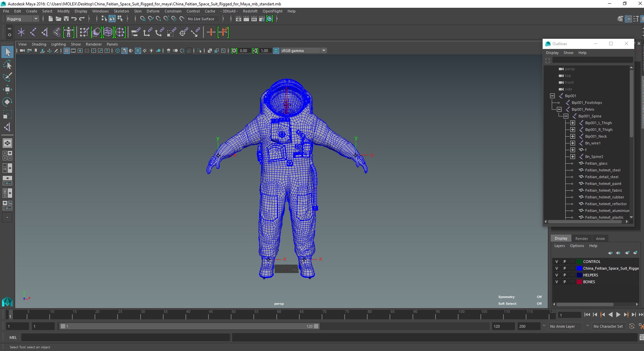This screenshot has height=351, width=644.
Task: Collapse the Bip001_Spine hierarchy
Action: (x=566, y=116)
